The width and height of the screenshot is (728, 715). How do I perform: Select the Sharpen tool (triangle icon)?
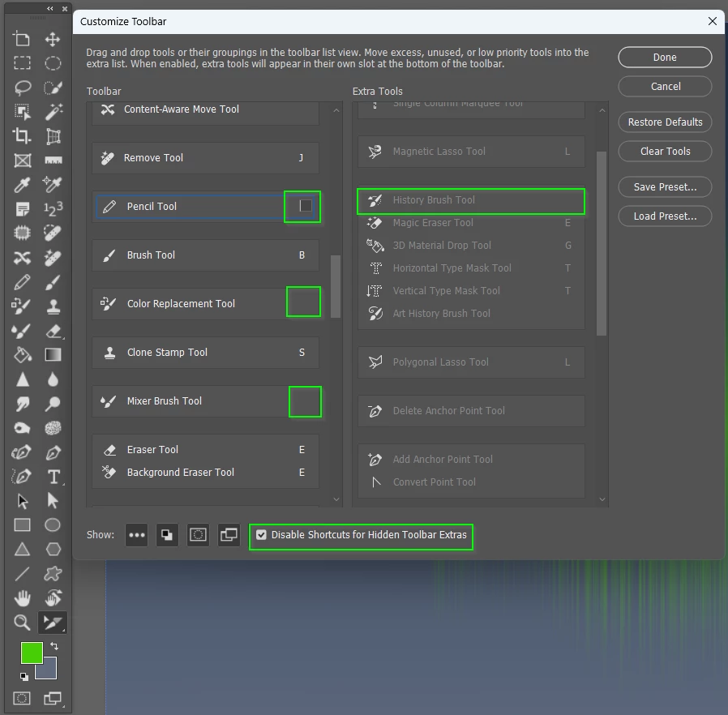pyautogui.click(x=22, y=379)
